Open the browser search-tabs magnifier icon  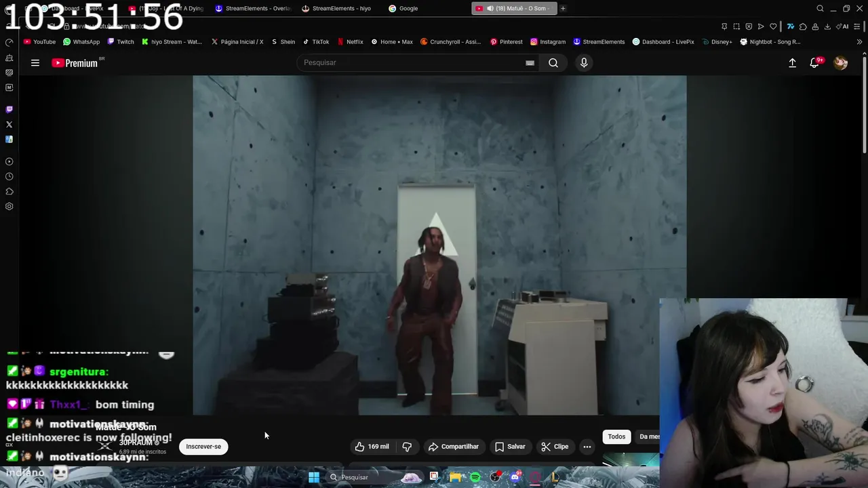tap(820, 8)
